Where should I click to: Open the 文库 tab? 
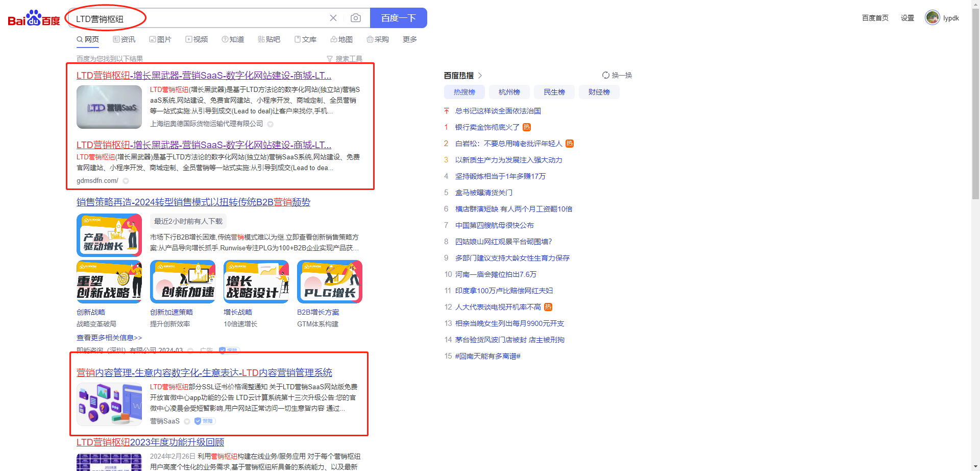pos(305,39)
